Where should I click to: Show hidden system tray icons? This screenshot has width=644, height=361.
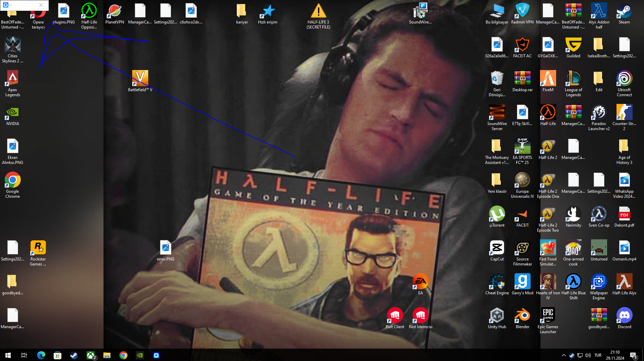pyautogui.click(x=563, y=355)
